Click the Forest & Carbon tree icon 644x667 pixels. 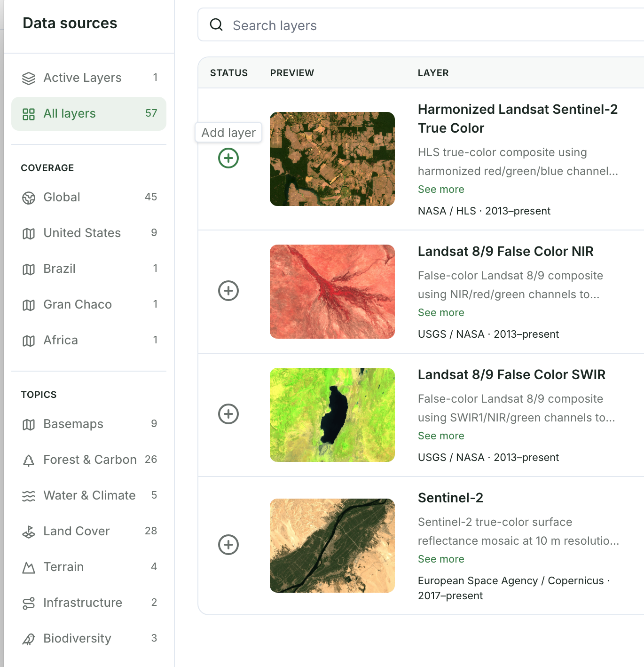[x=29, y=460]
